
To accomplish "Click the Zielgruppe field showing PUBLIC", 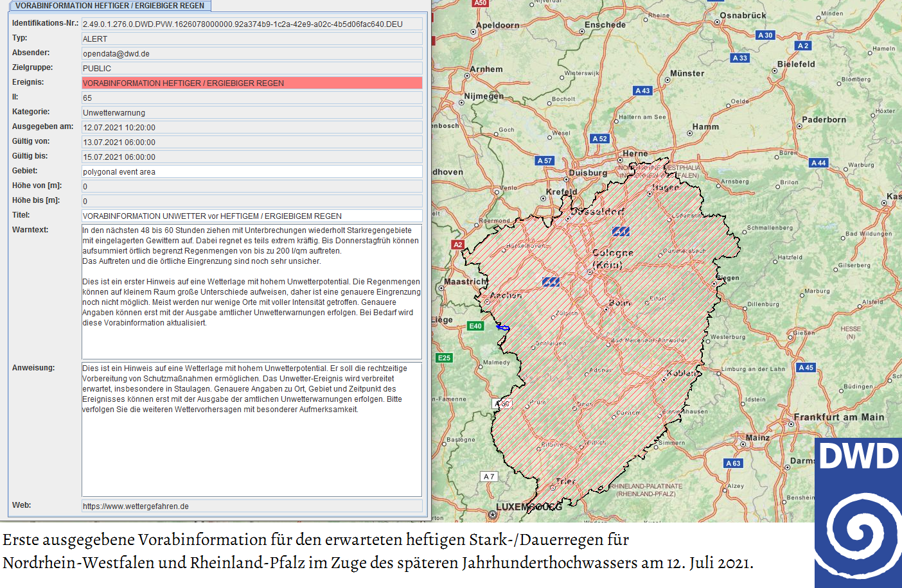I will pyautogui.click(x=252, y=68).
